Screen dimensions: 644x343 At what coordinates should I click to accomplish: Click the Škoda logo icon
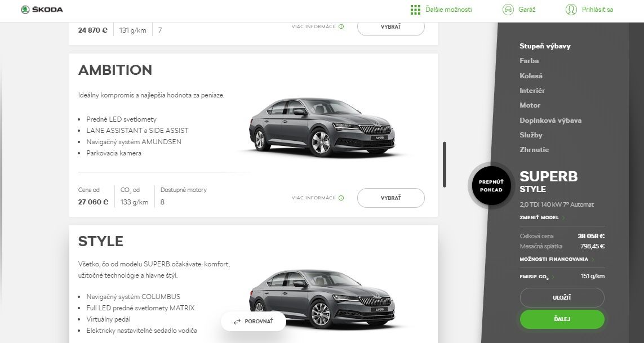pos(25,10)
